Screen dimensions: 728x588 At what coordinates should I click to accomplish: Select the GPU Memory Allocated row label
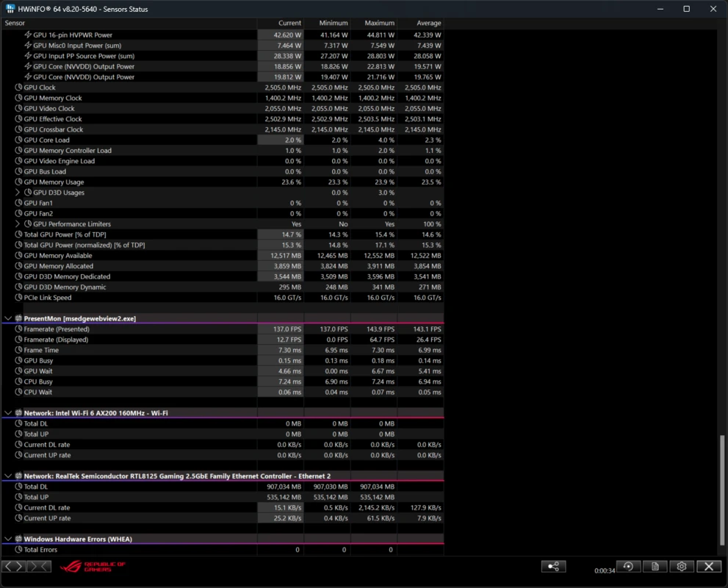tap(59, 266)
